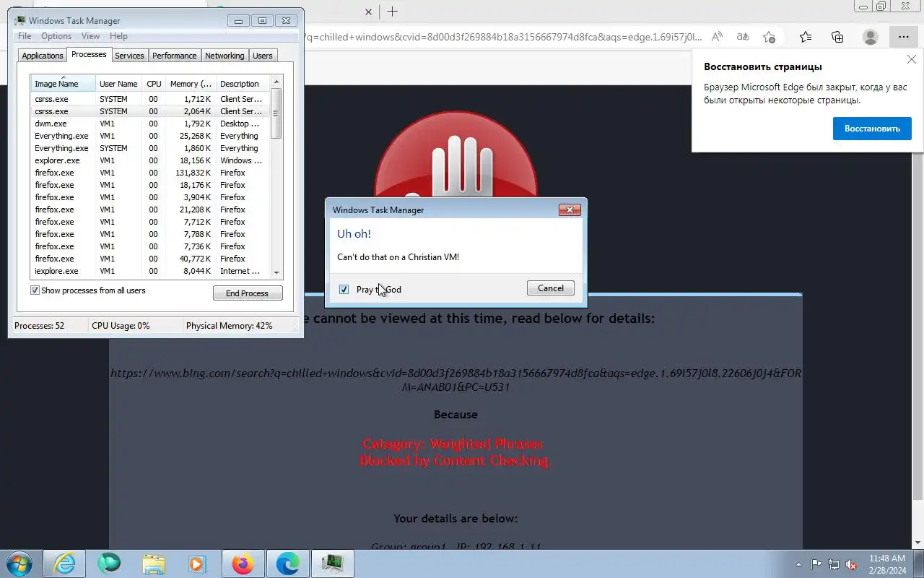
Task: Click process list scroll-down arrow
Action: click(x=276, y=272)
